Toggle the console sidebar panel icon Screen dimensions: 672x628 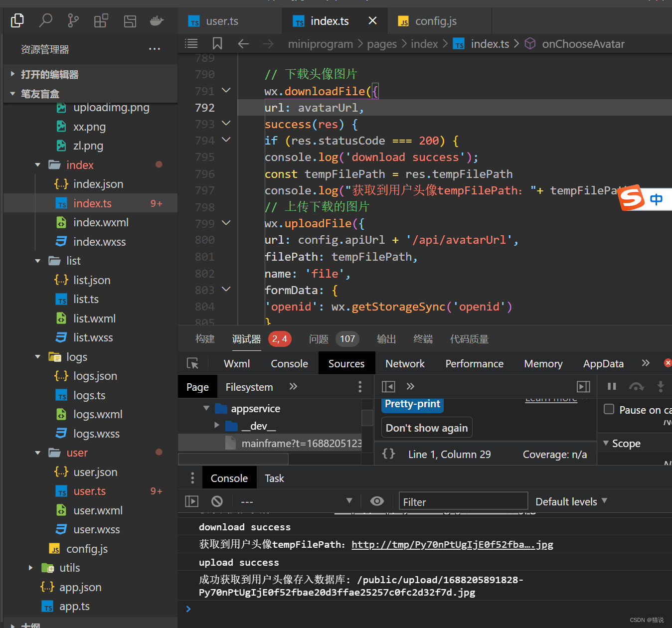click(x=191, y=501)
